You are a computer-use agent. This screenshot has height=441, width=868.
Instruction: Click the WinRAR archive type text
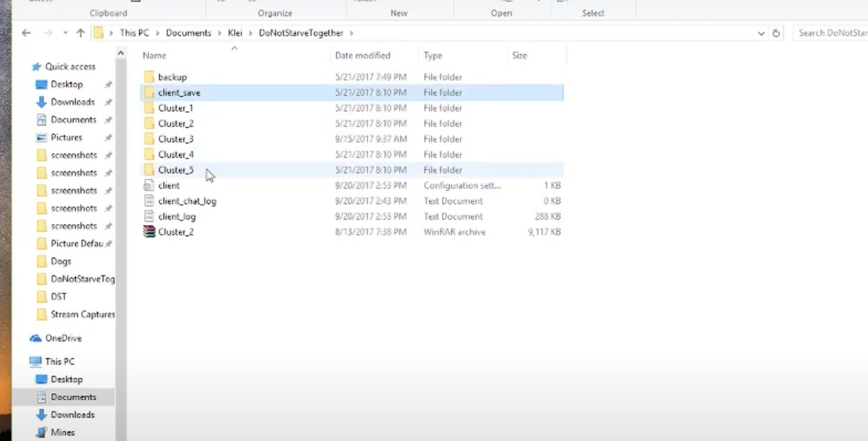coord(455,232)
